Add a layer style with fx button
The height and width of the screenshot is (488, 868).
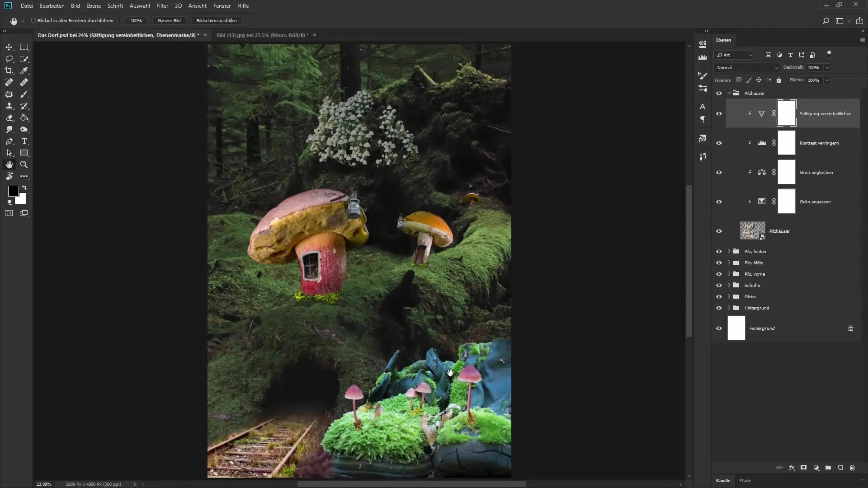tap(792, 468)
